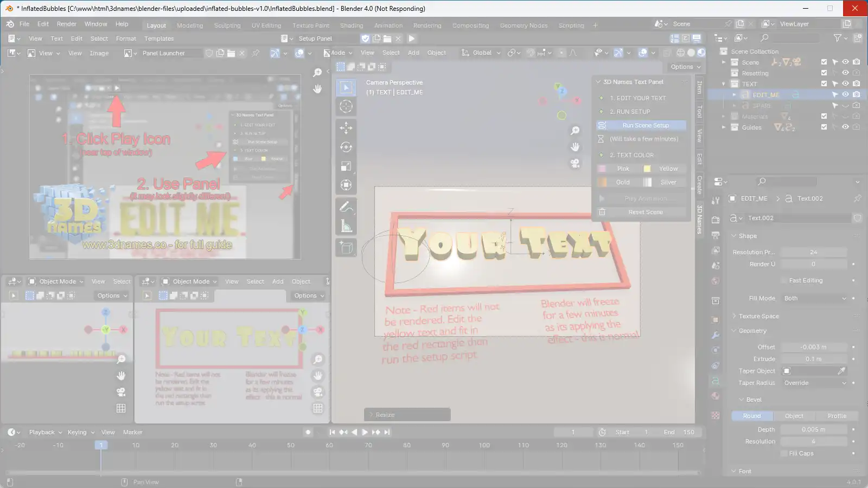Hide the Scene collection with eye icon
Image resolution: width=868 pixels, height=488 pixels.
pos(845,62)
